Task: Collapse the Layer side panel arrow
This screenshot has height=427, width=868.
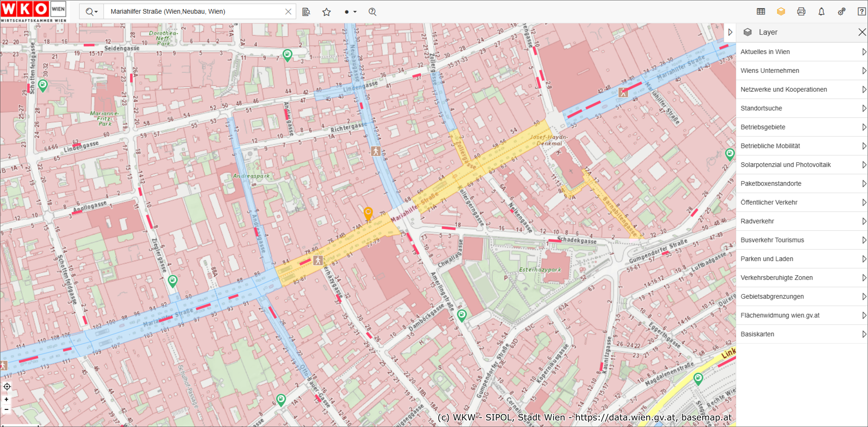Action: 730,32
